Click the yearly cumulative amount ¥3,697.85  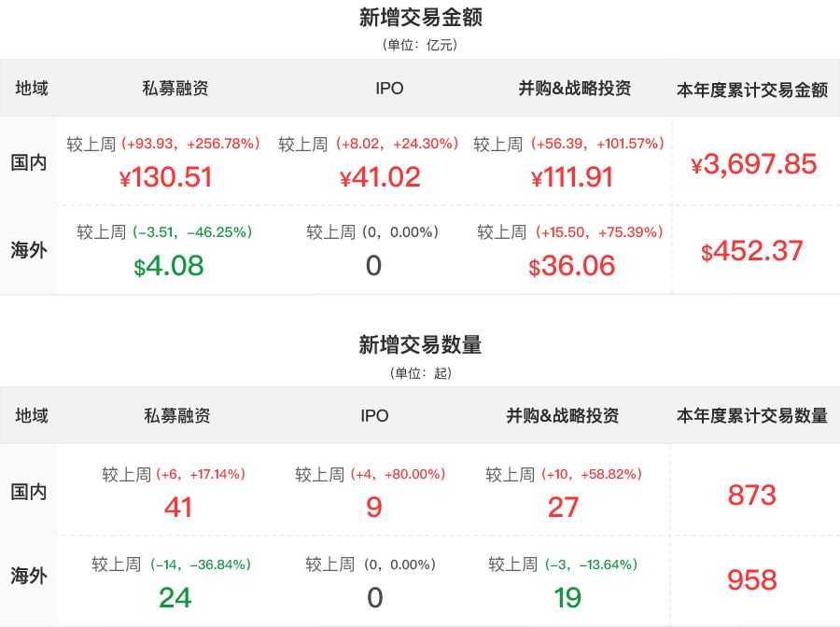click(753, 165)
